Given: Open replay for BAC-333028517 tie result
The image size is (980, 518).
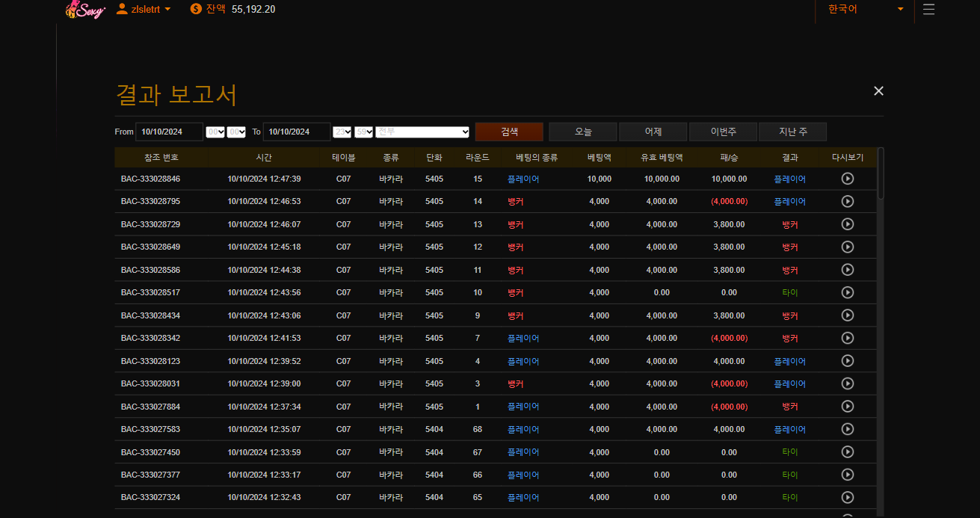Looking at the screenshot, I should [847, 292].
